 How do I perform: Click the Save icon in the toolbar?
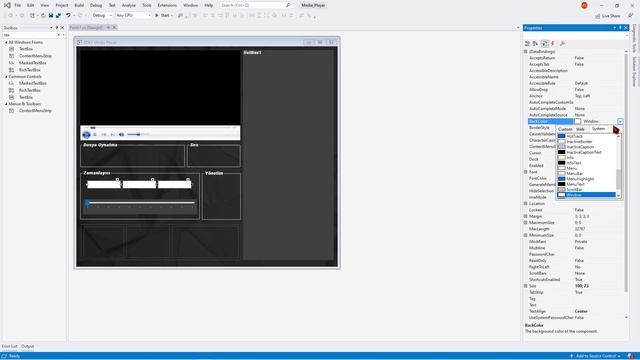(x=51, y=16)
